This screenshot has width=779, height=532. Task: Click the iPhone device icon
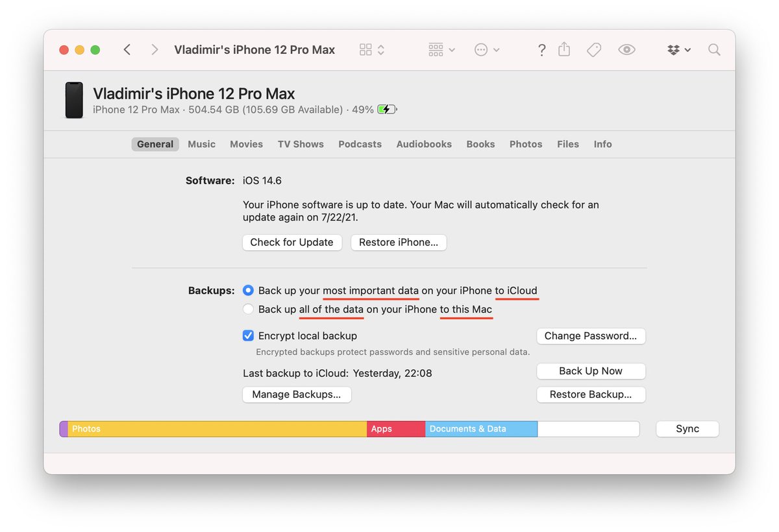click(x=74, y=100)
